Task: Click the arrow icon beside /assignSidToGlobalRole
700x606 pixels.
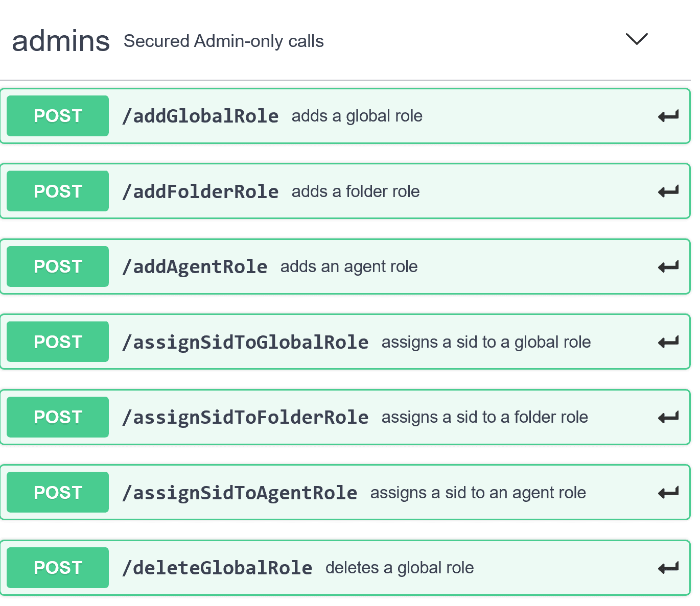Action: click(x=668, y=342)
